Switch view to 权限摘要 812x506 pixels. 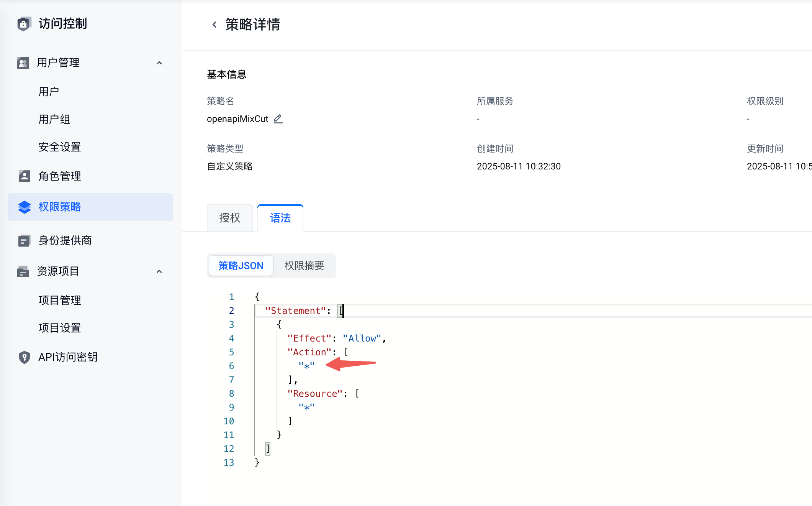304,266
